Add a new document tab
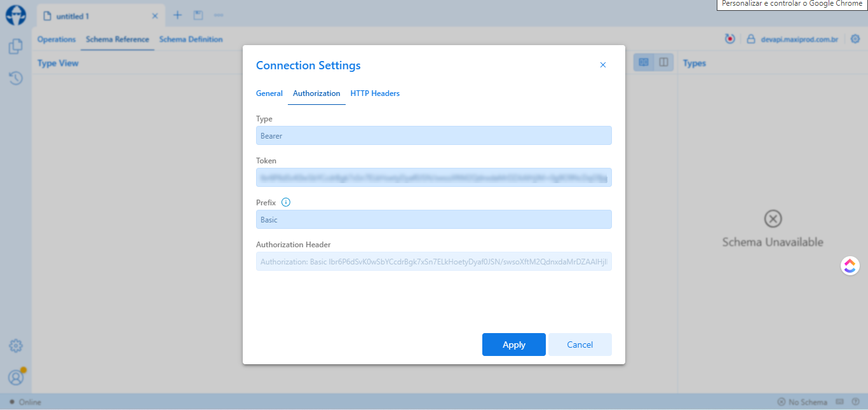The image size is (868, 410). pos(178,15)
